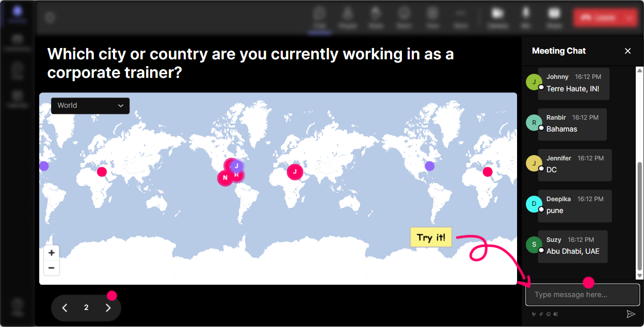Click Suzy's name in chat
644x327 pixels.
point(554,239)
